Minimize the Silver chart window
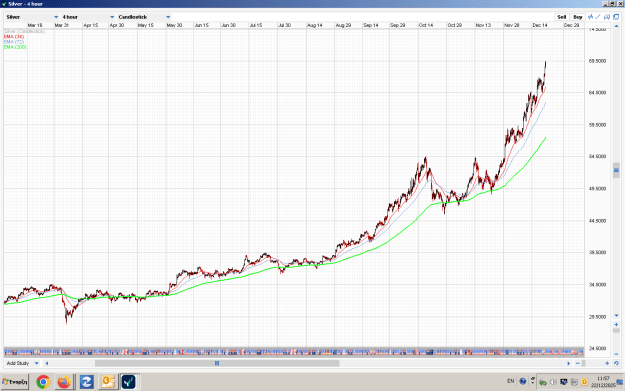 [605, 4]
